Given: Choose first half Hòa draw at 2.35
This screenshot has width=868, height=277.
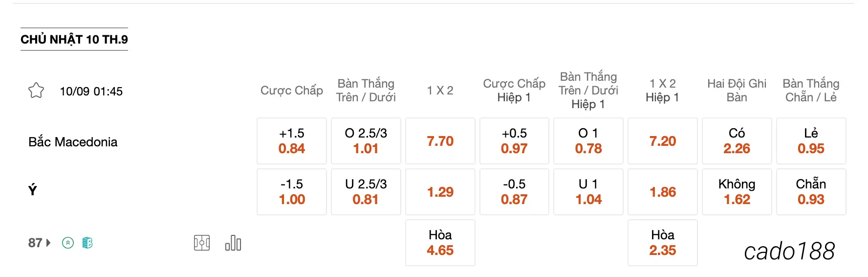Looking at the screenshot, I should 663,243.
